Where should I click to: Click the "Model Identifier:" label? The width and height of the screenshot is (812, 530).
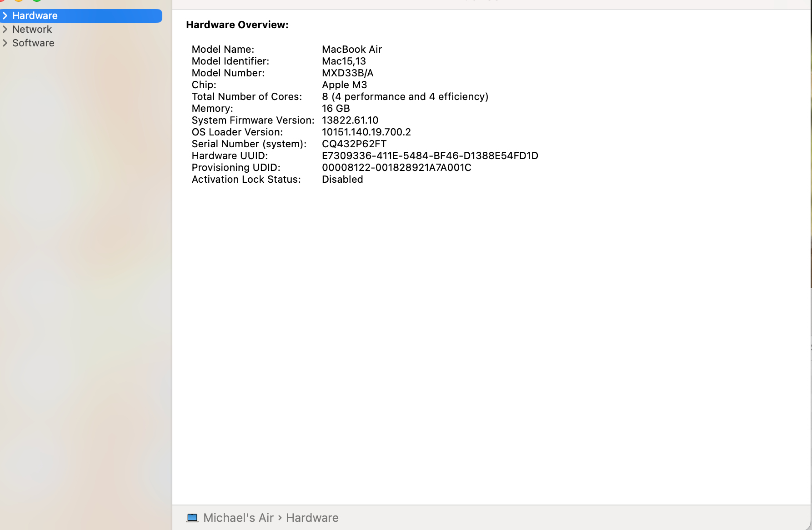pyautogui.click(x=231, y=61)
